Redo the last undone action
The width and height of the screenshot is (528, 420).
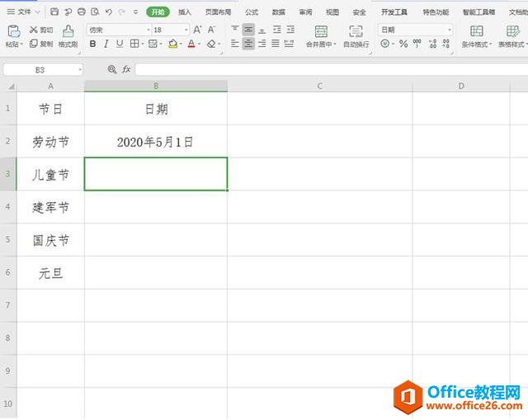coord(121,12)
